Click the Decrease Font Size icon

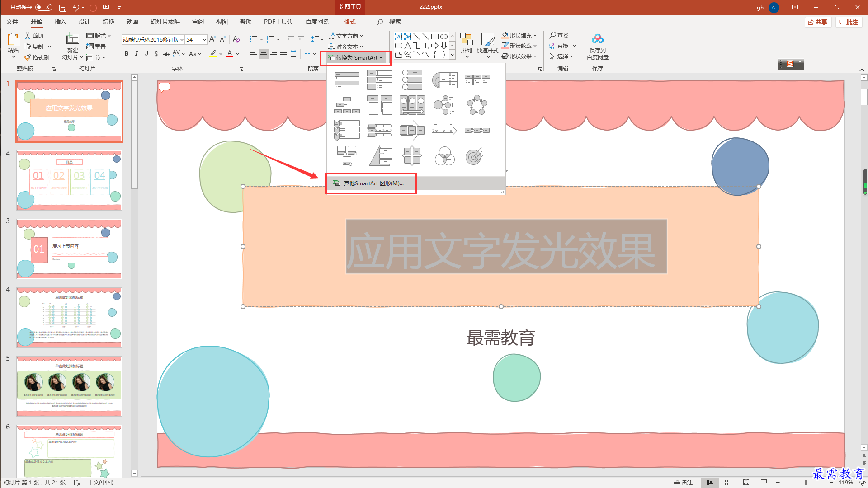tap(223, 39)
